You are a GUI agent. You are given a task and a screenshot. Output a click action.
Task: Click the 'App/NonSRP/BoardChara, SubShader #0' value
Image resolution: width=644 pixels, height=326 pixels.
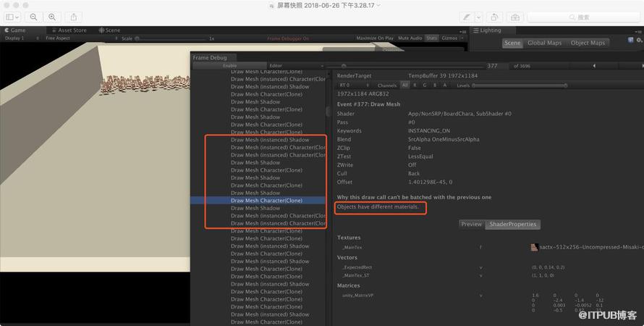coord(460,114)
